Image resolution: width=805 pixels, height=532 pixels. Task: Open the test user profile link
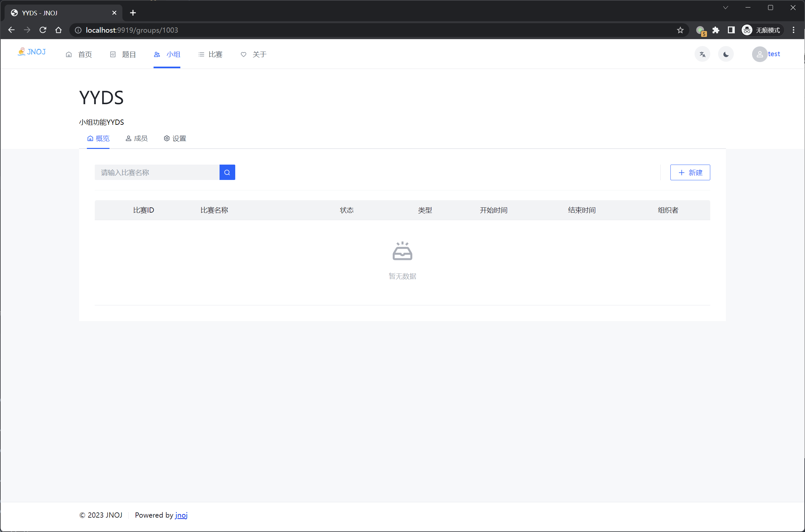pos(774,54)
